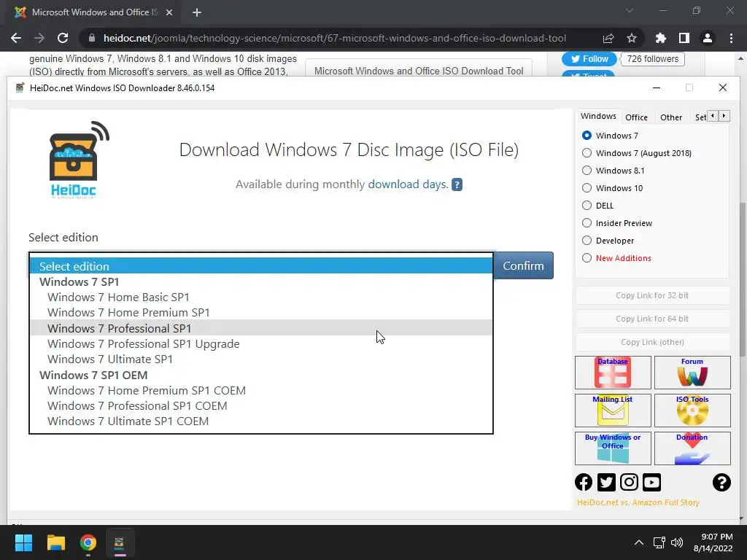The height and width of the screenshot is (560, 747).
Task: Open the Donation tile
Action: 692,448
